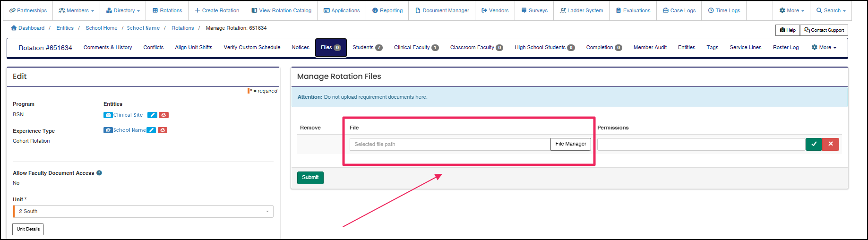
Task: Expand the top-bar More gear menu
Action: pos(791,10)
